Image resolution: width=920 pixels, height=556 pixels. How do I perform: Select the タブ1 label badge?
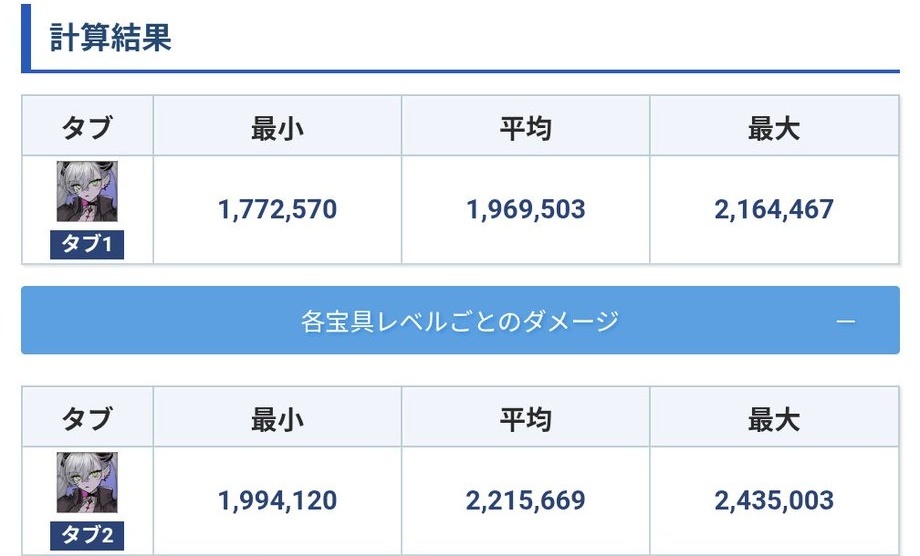coord(87,244)
